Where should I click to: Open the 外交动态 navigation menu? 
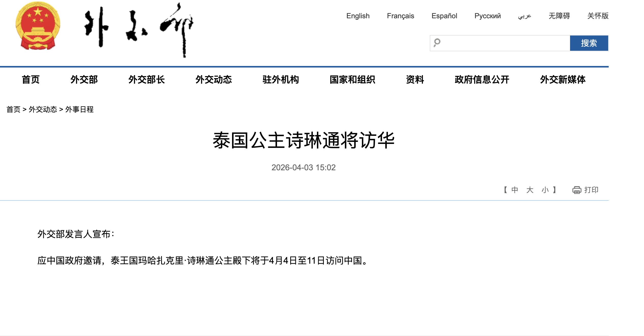[213, 80]
